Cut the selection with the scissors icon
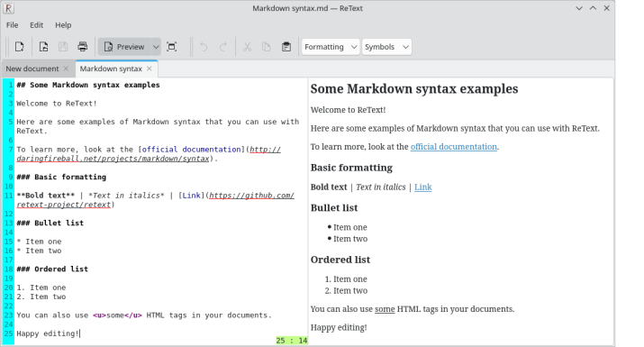 [x=248, y=47]
